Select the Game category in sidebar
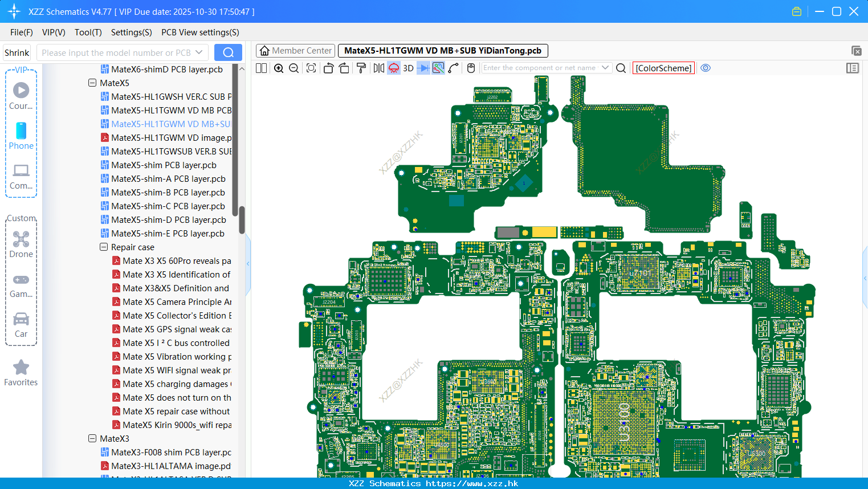The height and width of the screenshot is (489, 868). coord(21,286)
